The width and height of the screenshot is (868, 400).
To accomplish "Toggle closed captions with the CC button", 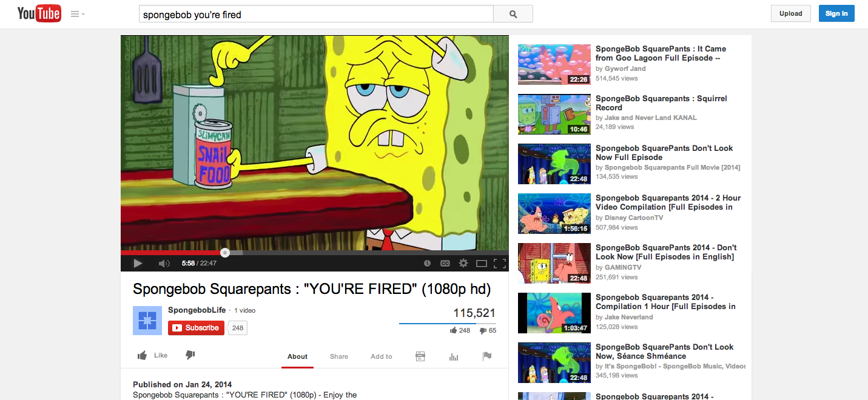I will point(445,263).
